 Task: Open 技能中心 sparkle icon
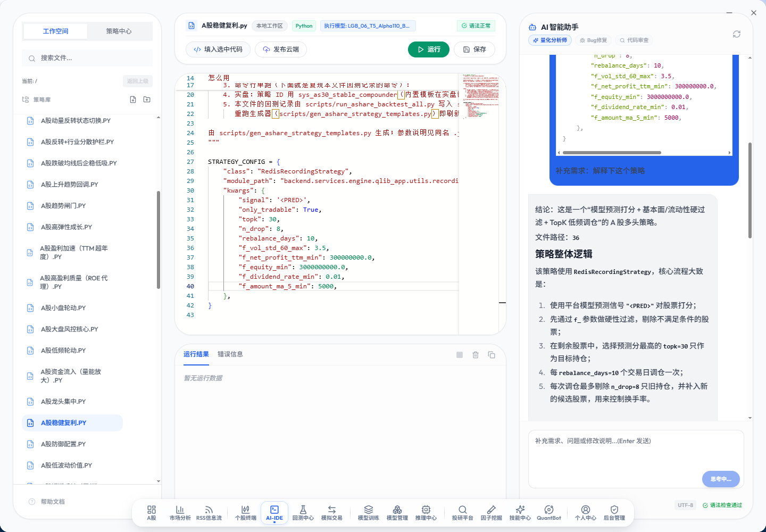[520, 513]
